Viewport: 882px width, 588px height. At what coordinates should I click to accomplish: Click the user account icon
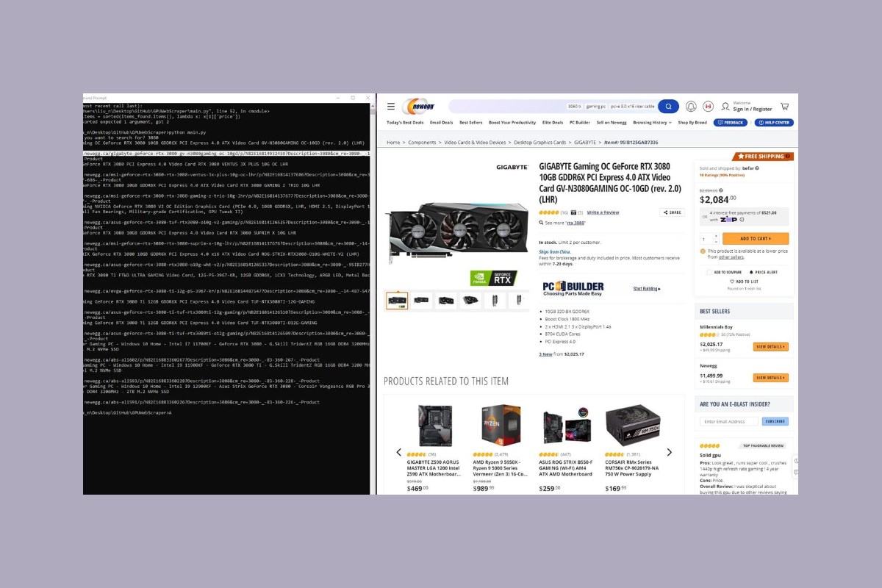725,107
